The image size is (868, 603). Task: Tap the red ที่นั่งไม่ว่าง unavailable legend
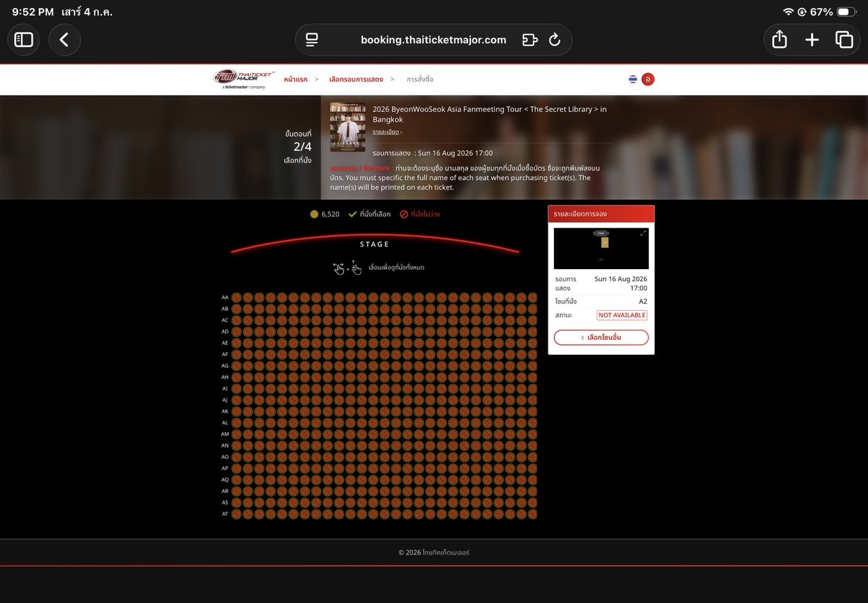(x=420, y=214)
